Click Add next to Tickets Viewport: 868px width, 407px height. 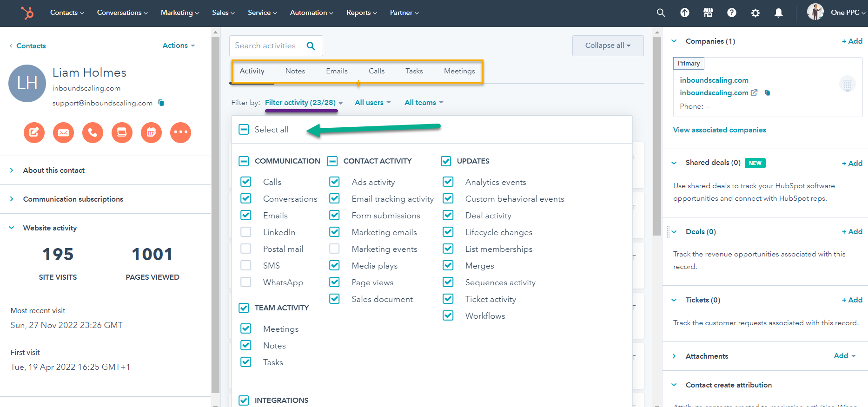coord(852,300)
